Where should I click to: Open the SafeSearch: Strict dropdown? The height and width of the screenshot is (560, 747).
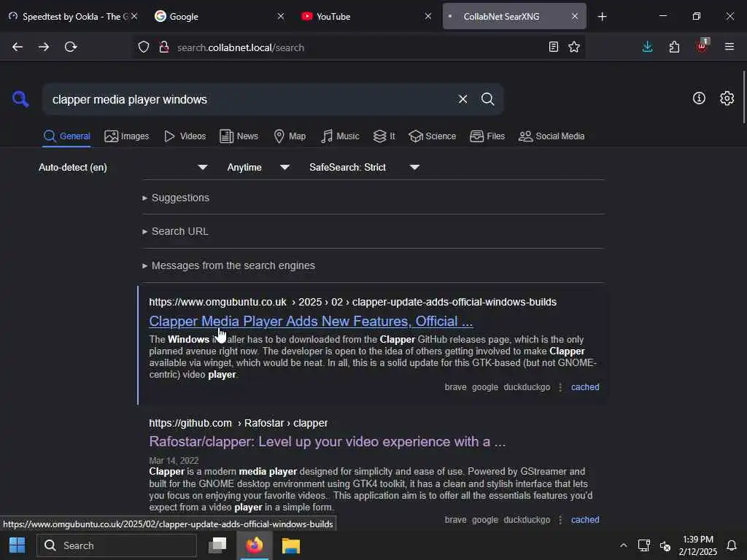365,167
